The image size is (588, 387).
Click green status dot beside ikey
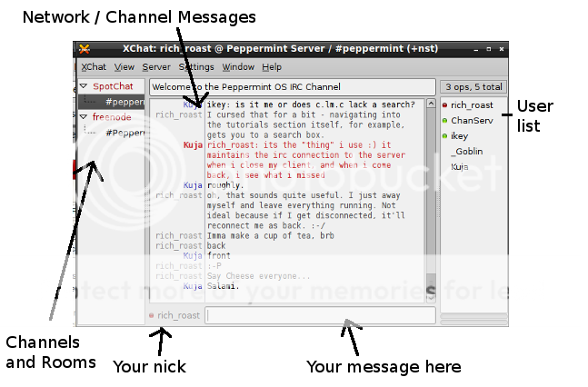444,136
